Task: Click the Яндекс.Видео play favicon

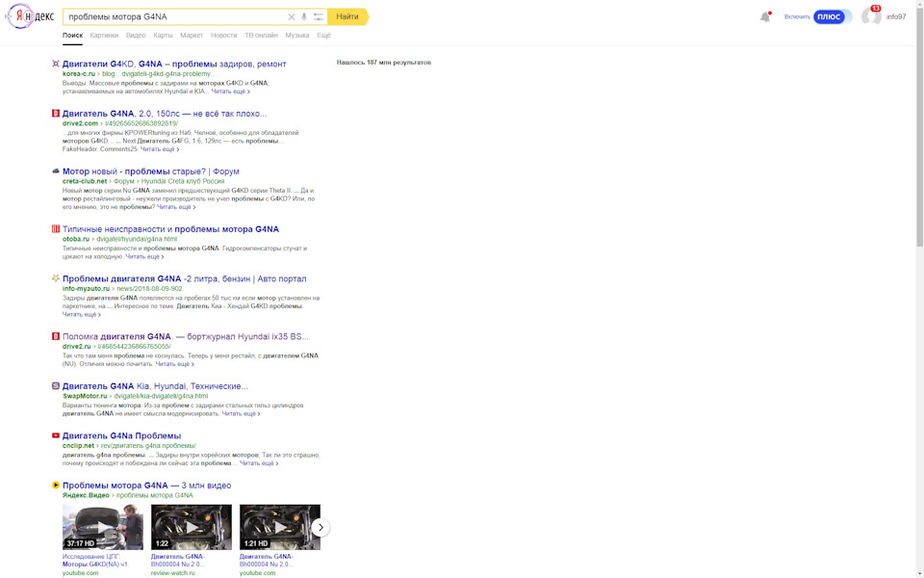Action: coord(56,485)
